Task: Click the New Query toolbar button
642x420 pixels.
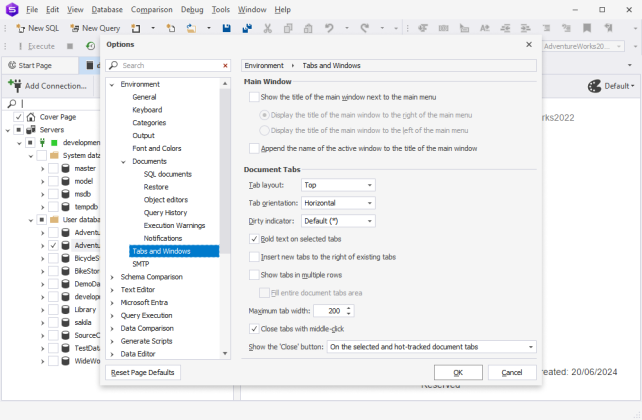Action: pyautogui.click(x=94, y=29)
